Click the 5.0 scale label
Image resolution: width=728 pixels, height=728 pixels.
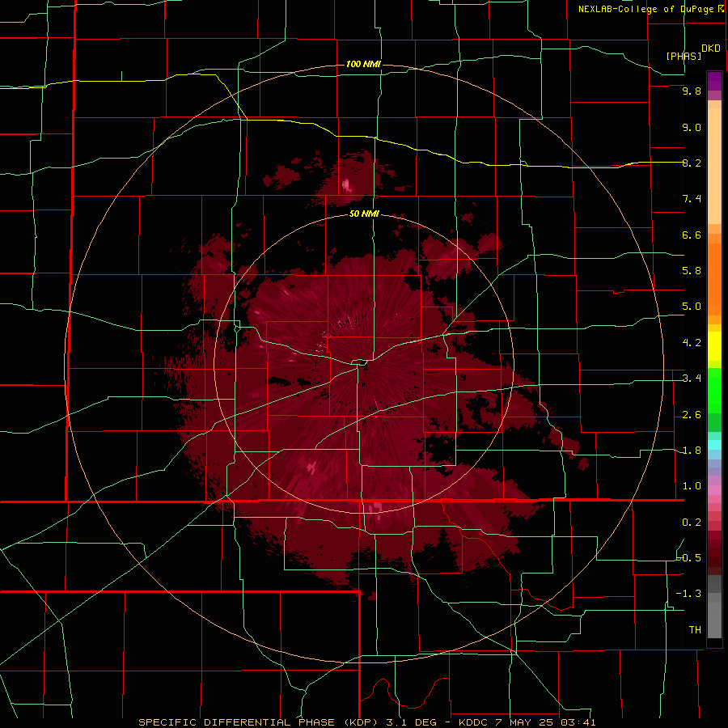692,307
